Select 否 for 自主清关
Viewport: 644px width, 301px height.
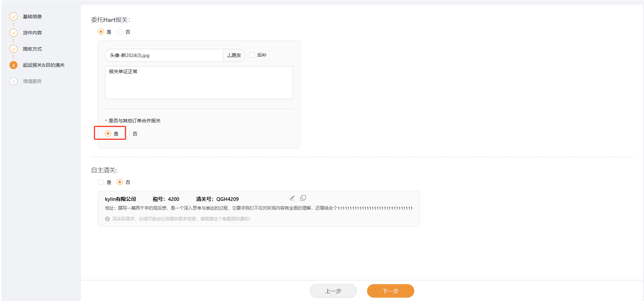[120, 182]
